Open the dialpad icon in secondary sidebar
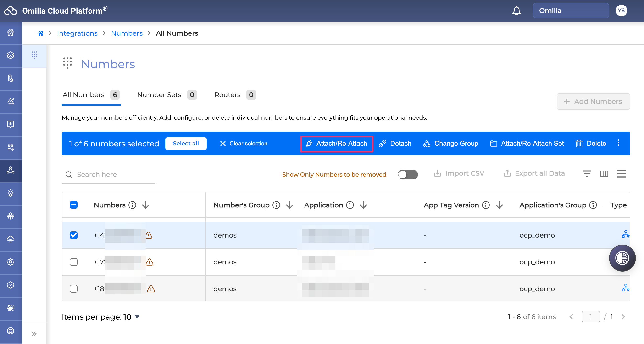The width and height of the screenshot is (644, 344). pos(34,55)
